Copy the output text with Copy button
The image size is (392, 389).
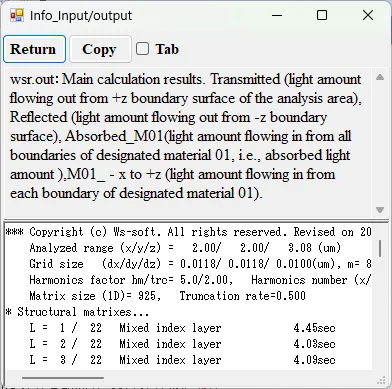coord(100,49)
